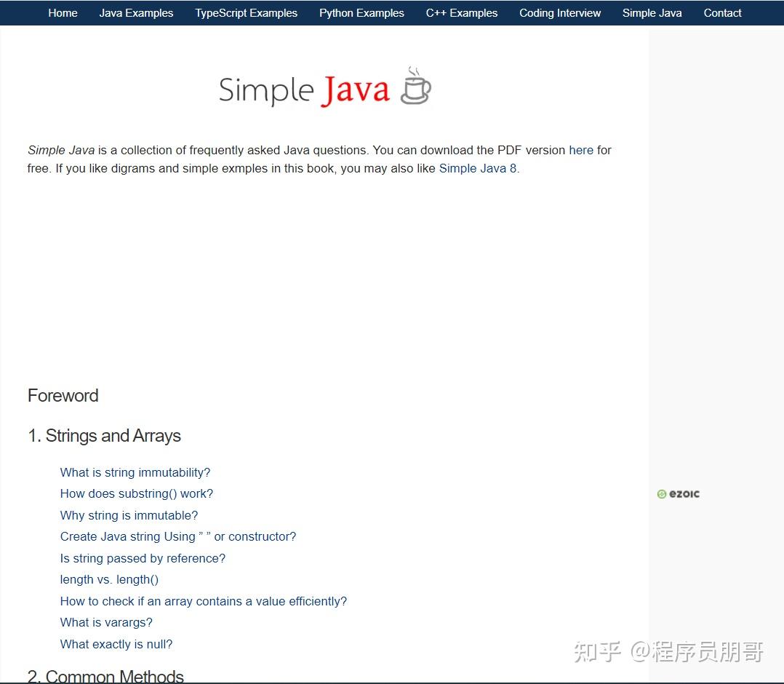Click the 'here' PDF download link

click(x=581, y=150)
